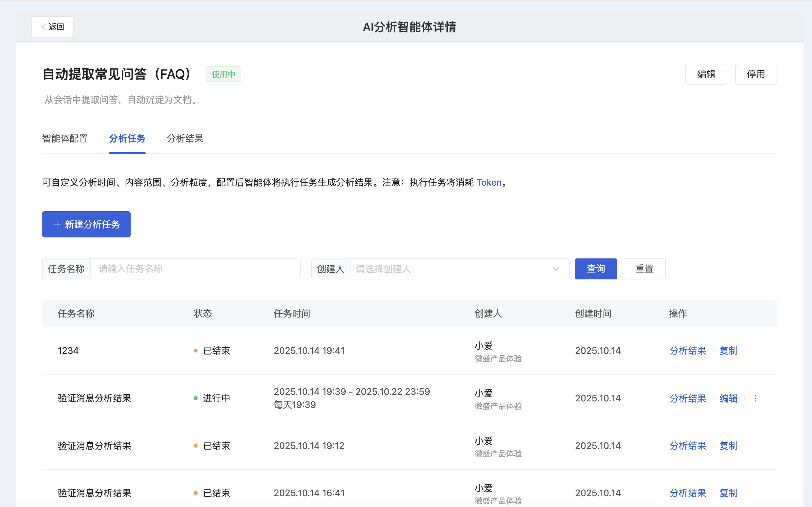Click 新建分析任务 button
Screen dimensions: 812x507
click(86, 224)
